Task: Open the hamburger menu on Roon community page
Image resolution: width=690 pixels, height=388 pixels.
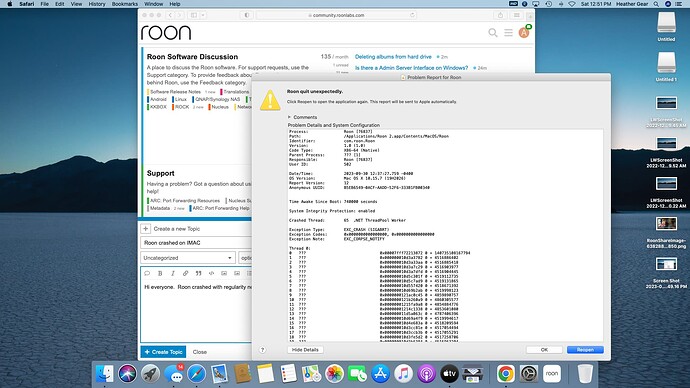Action: coord(508,33)
